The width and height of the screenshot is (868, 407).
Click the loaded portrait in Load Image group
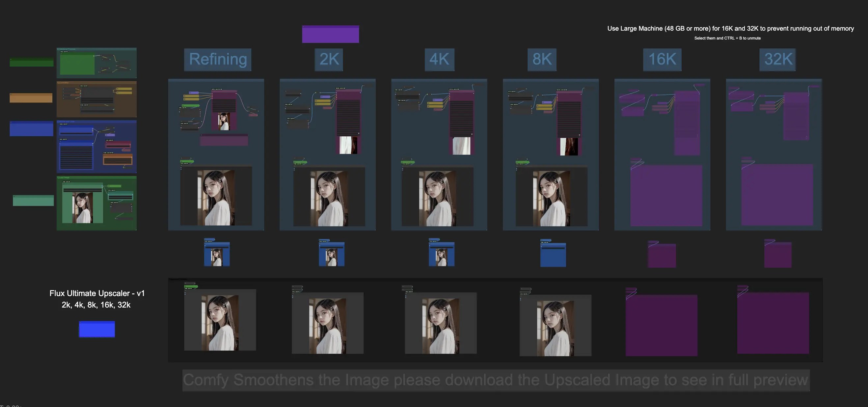coord(83,207)
